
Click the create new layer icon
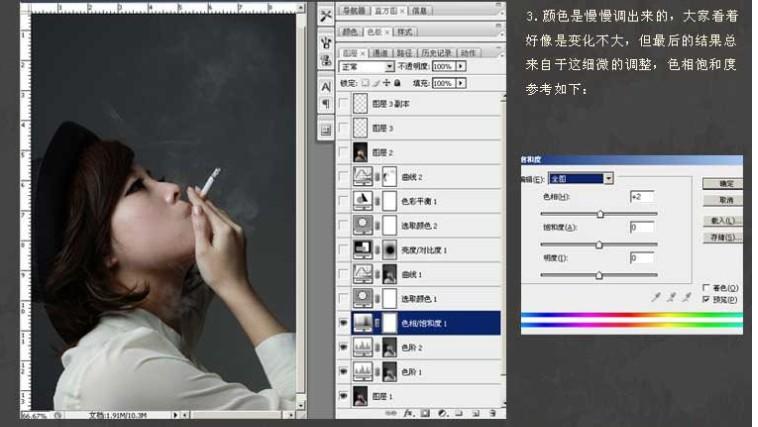pos(476,413)
